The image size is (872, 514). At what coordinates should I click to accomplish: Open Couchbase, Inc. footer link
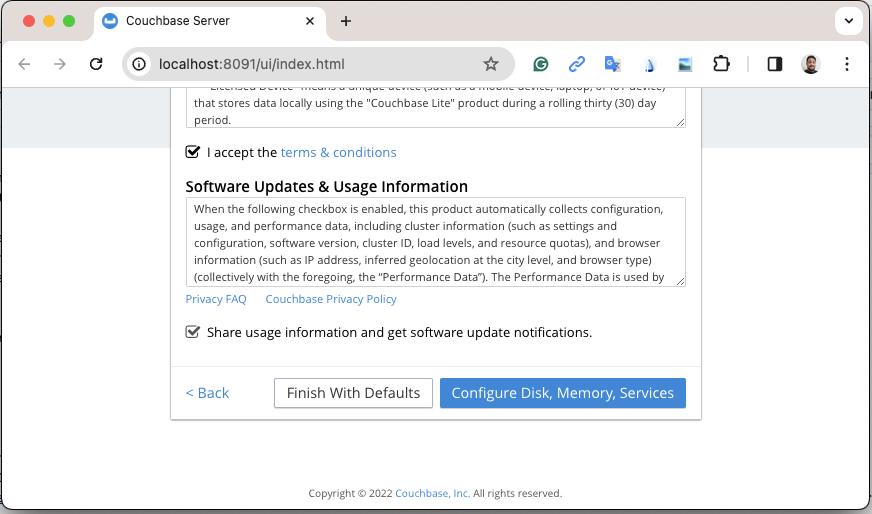pos(432,493)
